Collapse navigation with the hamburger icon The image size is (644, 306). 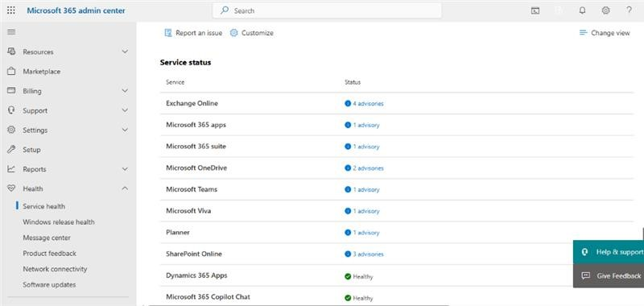point(11,32)
